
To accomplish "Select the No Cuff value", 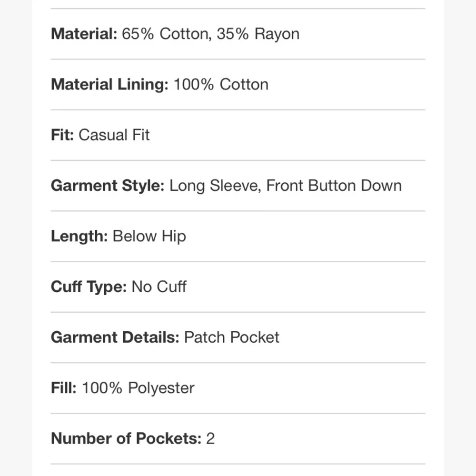I will pyautogui.click(x=159, y=287).
